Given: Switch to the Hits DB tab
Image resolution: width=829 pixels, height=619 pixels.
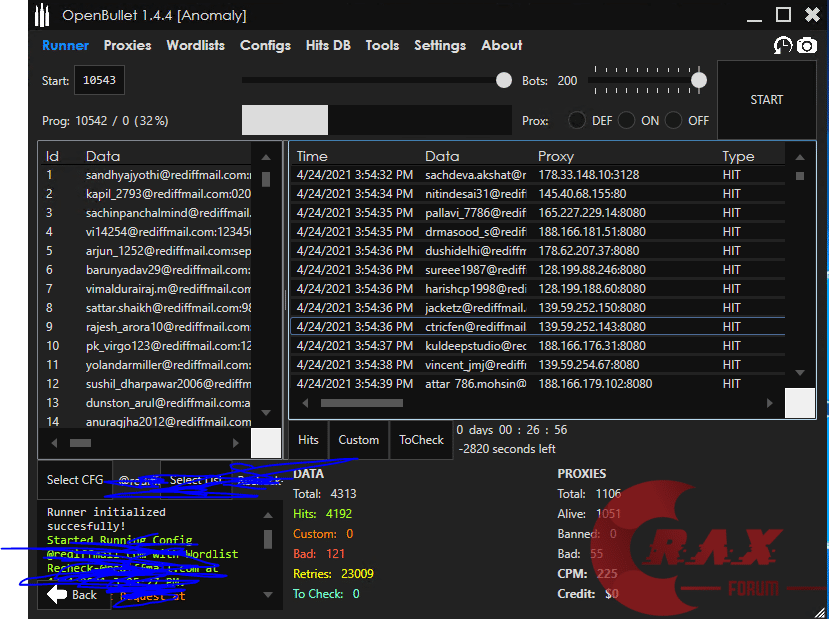Looking at the screenshot, I should (x=328, y=45).
